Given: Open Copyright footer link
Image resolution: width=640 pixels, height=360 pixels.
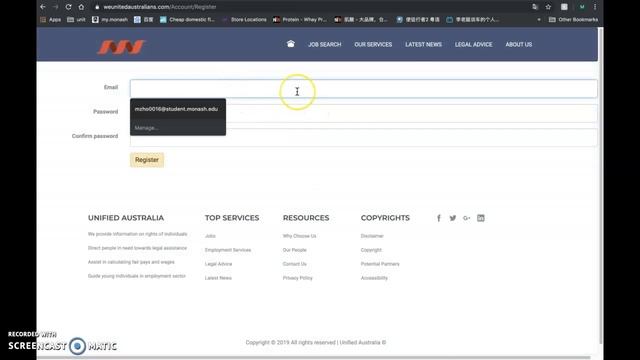Looking at the screenshot, I should pos(371,250).
